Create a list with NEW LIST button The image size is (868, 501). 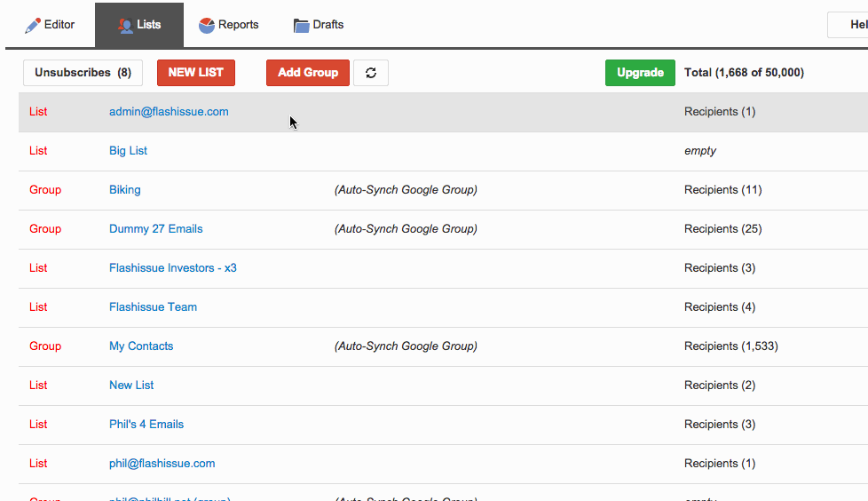tap(196, 73)
